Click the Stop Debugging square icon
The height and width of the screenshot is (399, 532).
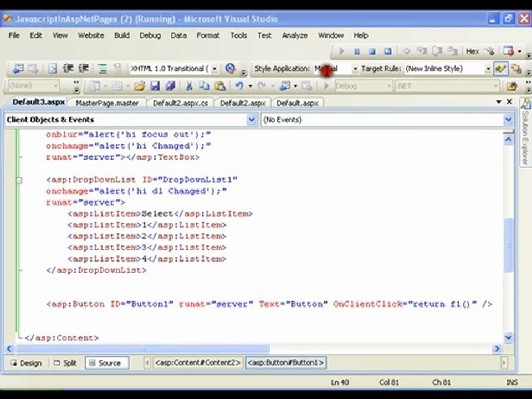[372, 52]
